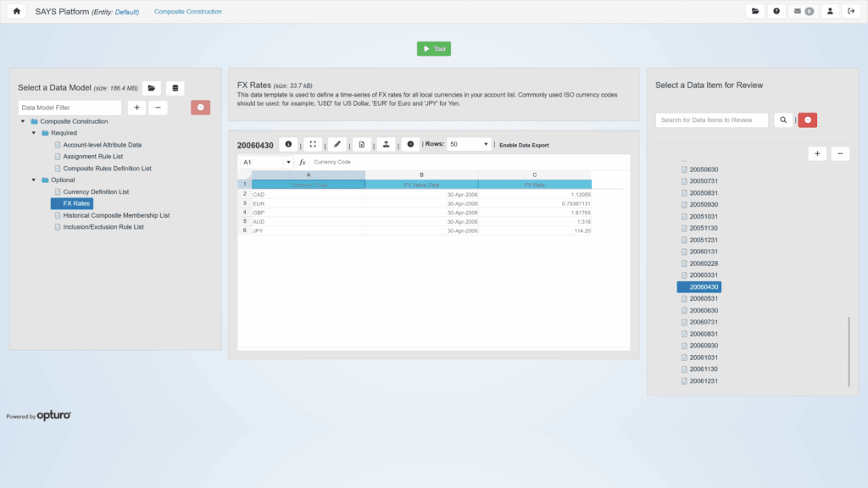Select data item 20060531
This screenshot has height=488, width=868.
(704, 299)
